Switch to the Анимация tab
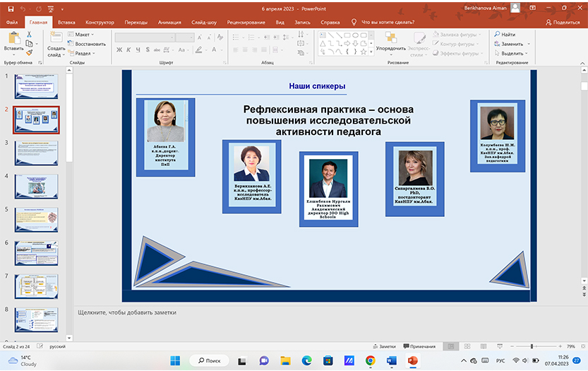This screenshot has height=371, width=588. 169,22
